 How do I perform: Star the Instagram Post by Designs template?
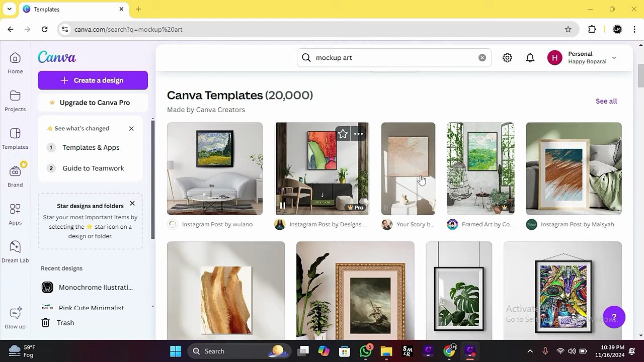point(343,134)
